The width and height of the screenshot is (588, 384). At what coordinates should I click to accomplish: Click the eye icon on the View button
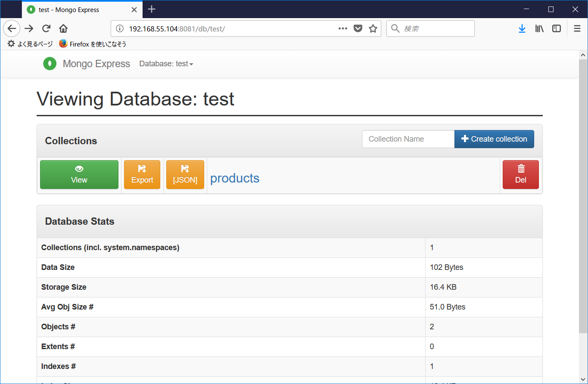79,169
